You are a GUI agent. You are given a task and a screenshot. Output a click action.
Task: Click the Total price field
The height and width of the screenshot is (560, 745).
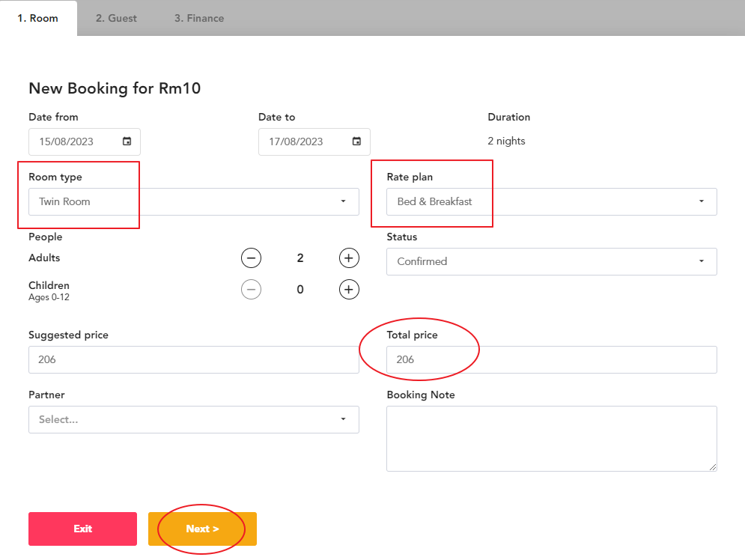click(552, 359)
